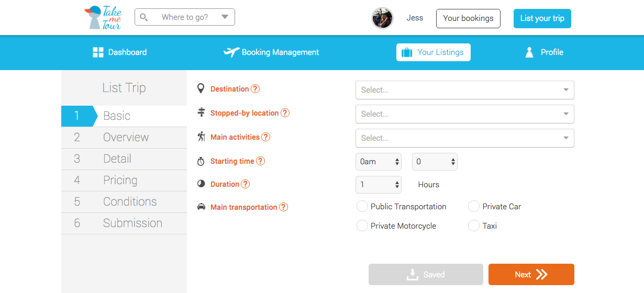
Task: Open Duration help tooltip icon
Action: 245,184
